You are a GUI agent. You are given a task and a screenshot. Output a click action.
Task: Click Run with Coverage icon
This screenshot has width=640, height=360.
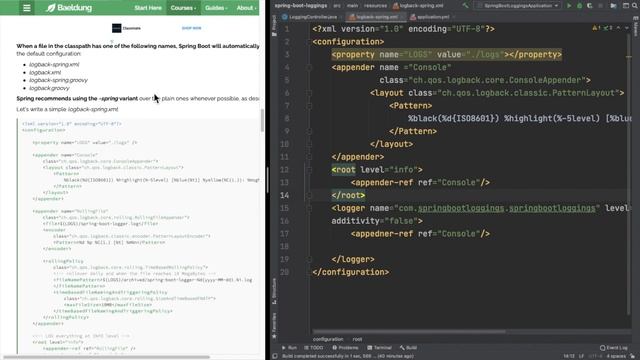(589, 6)
